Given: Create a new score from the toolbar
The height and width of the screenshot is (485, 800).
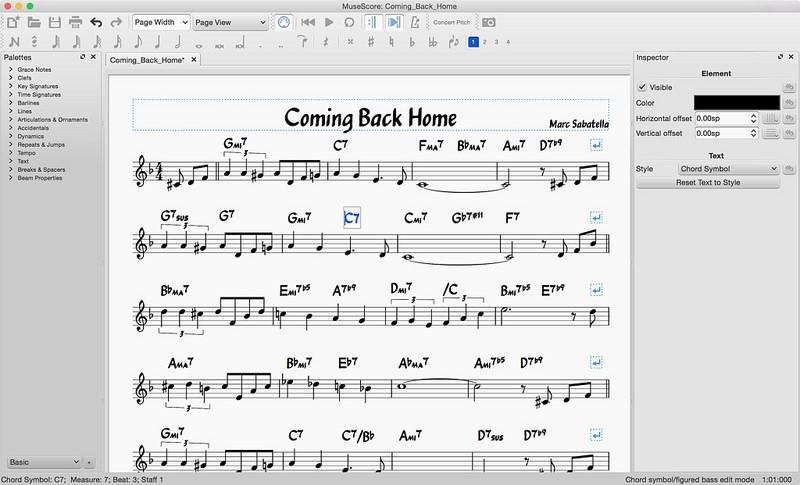Looking at the screenshot, I should click(x=14, y=22).
